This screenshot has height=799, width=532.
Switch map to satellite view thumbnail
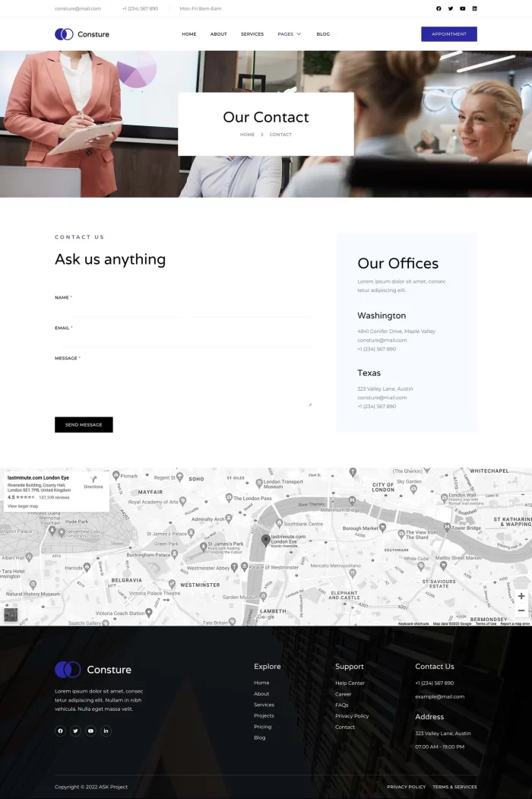(x=11, y=614)
